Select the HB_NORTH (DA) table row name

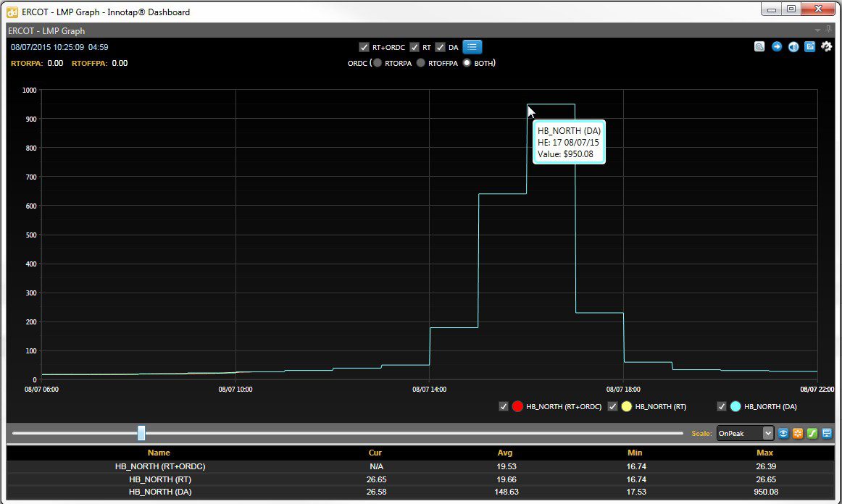click(x=160, y=492)
